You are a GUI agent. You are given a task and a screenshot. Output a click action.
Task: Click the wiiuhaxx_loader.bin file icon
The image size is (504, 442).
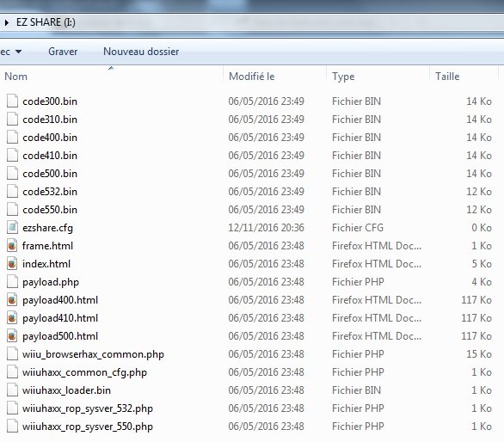(x=12, y=390)
